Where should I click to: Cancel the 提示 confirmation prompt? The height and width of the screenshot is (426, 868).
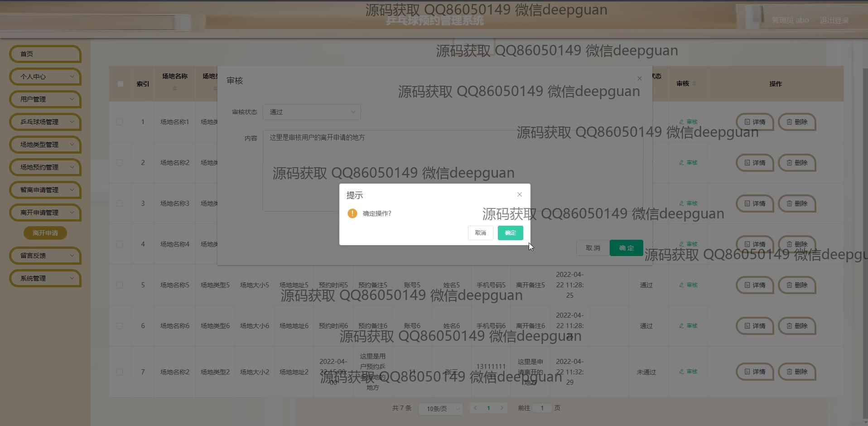(x=480, y=233)
